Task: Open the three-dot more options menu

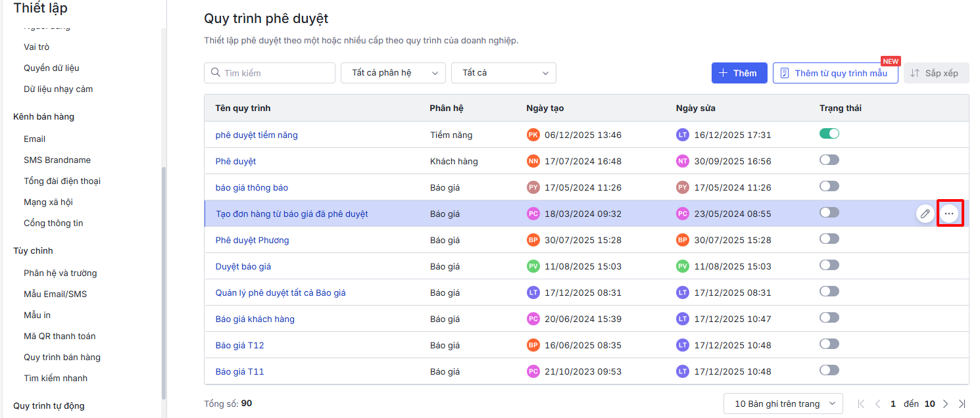Action: (948, 214)
